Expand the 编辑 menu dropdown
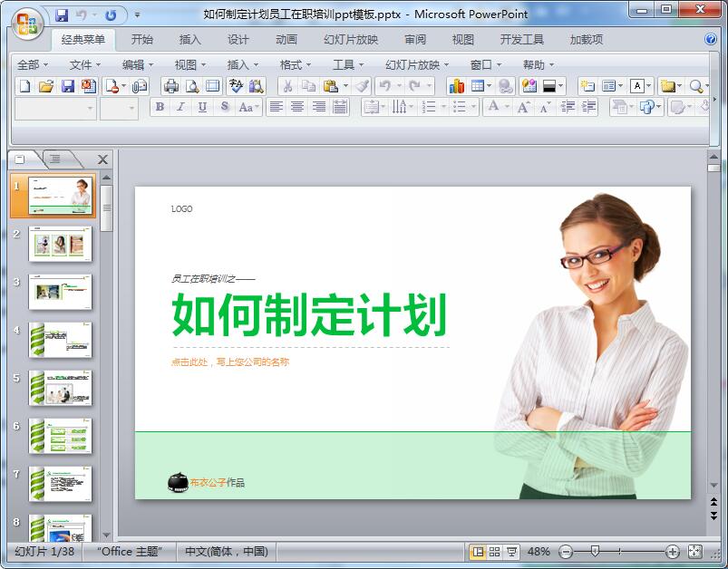 pyautogui.click(x=138, y=65)
